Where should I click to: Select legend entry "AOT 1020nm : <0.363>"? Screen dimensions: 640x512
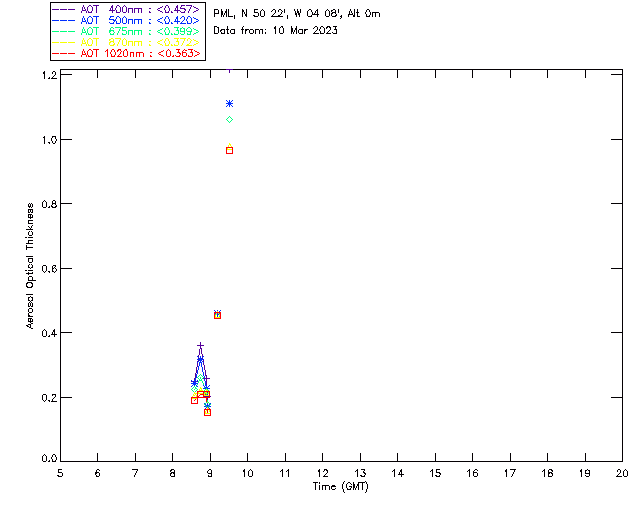tap(140, 53)
